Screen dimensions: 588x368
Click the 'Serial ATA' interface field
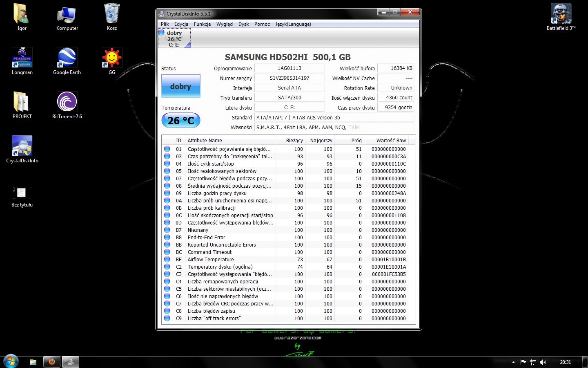click(x=290, y=88)
